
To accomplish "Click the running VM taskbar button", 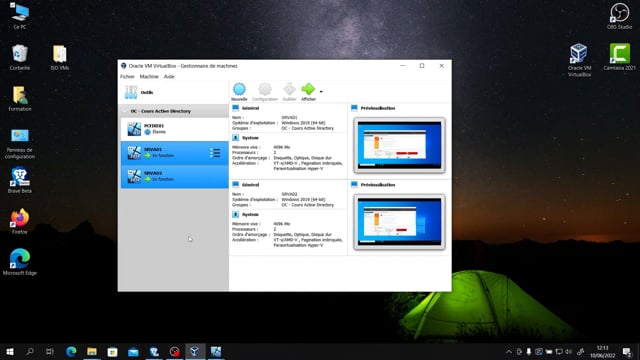I will pyautogui.click(x=216, y=351).
